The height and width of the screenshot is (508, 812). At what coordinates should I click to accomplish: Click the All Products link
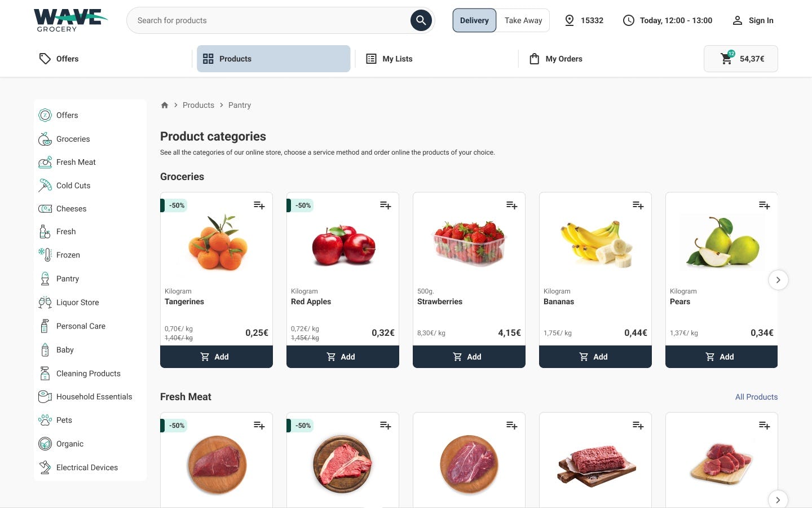click(756, 397)
